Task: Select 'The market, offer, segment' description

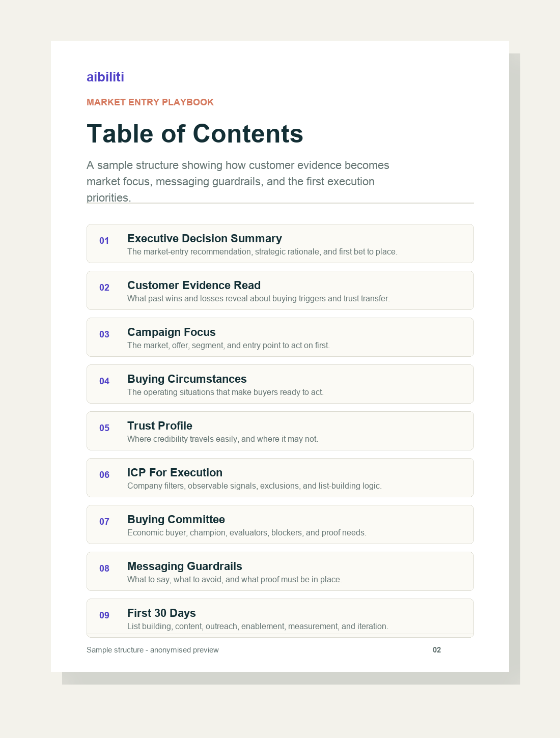Action: tap(229, 346)
